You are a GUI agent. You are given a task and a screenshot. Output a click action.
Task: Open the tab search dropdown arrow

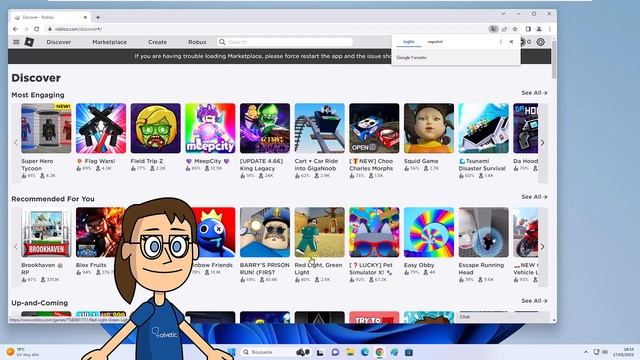(503, 14)
